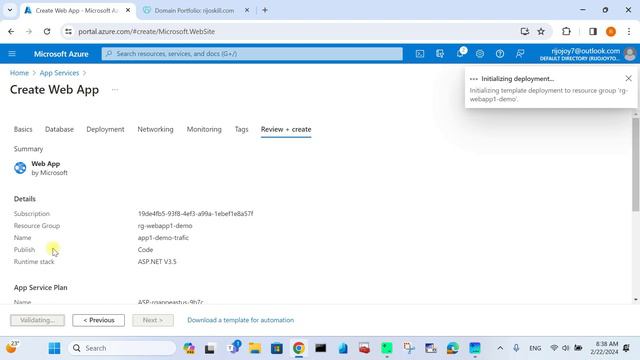Image resolution: width=640 pixels, height=360 pixels.
Task: Reload the page with refresh icon
Action: pyautogui.click(x=47, y=31)
